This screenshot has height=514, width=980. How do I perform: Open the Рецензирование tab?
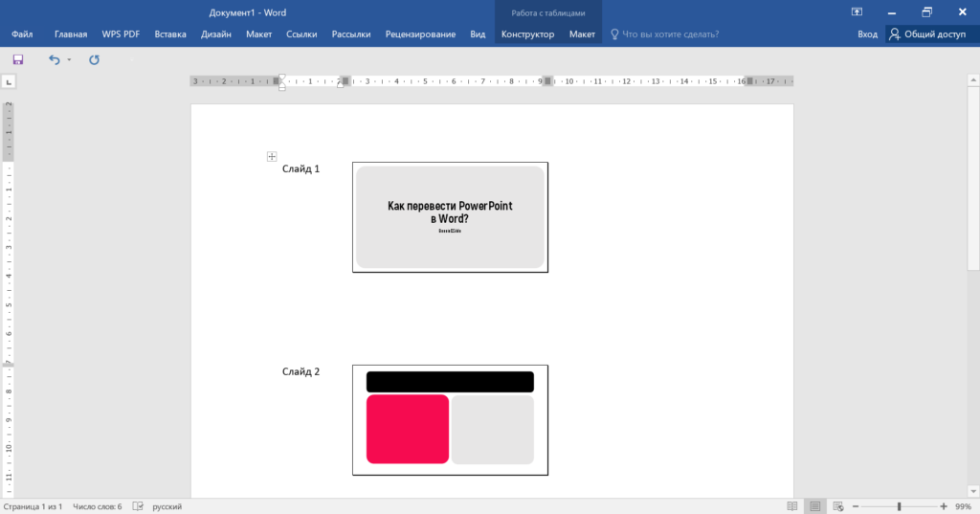(420, 34)
